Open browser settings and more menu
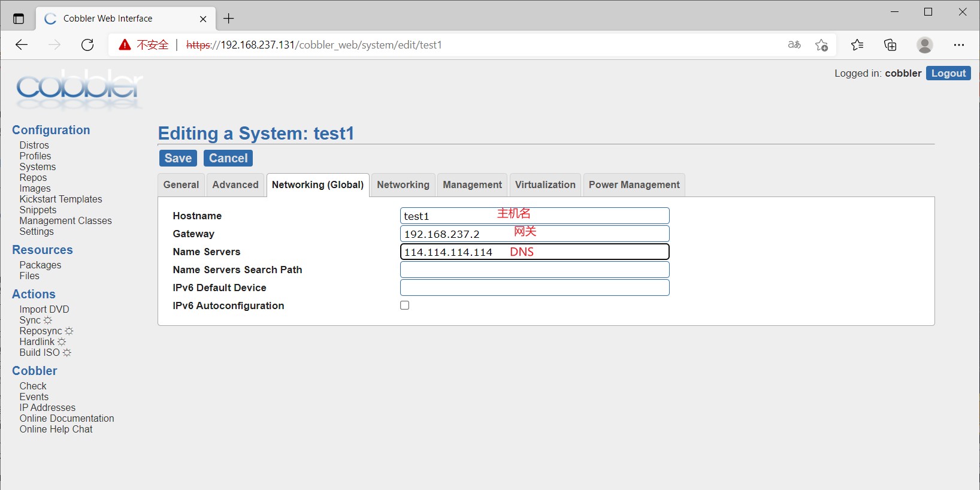 point(959,45)
